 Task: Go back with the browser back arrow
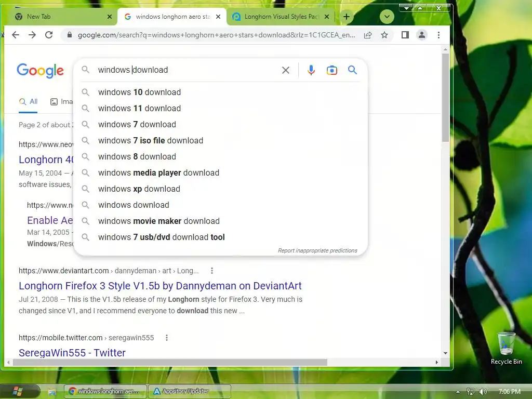pos(16,35)
